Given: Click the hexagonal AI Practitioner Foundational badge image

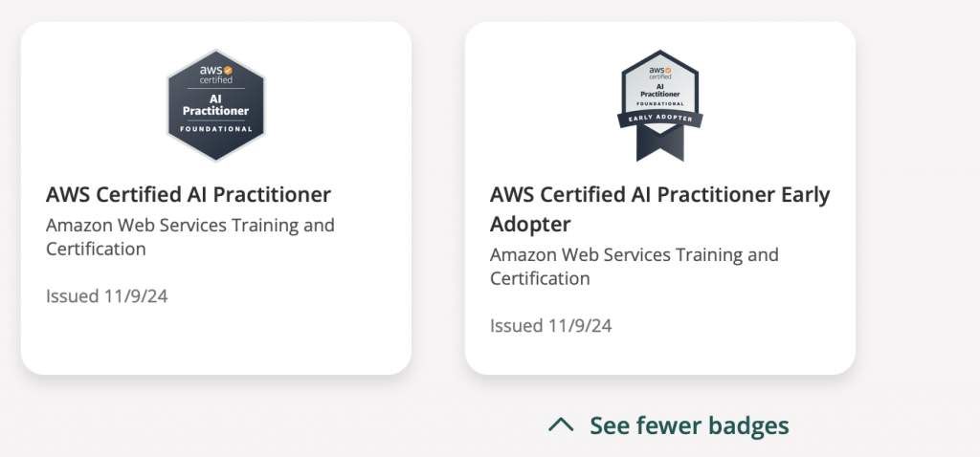Looking at the screenshot, I should click(x=215, y=105).
